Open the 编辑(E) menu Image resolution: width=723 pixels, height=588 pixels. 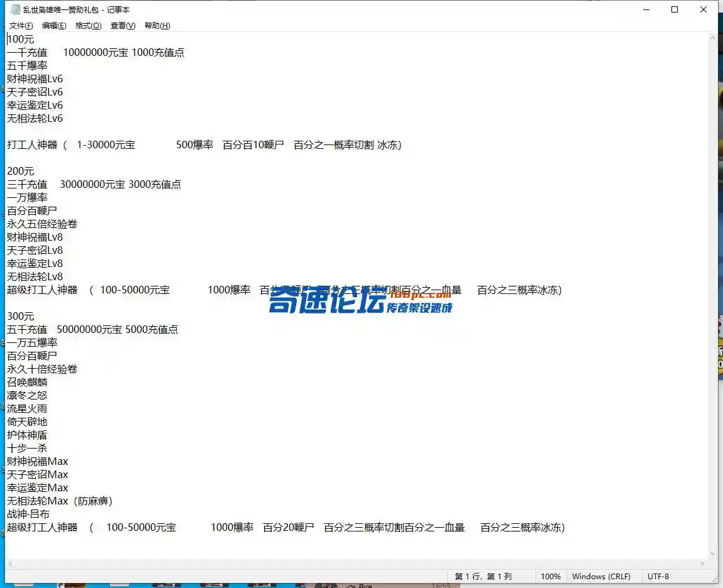(x=54, y=25)
